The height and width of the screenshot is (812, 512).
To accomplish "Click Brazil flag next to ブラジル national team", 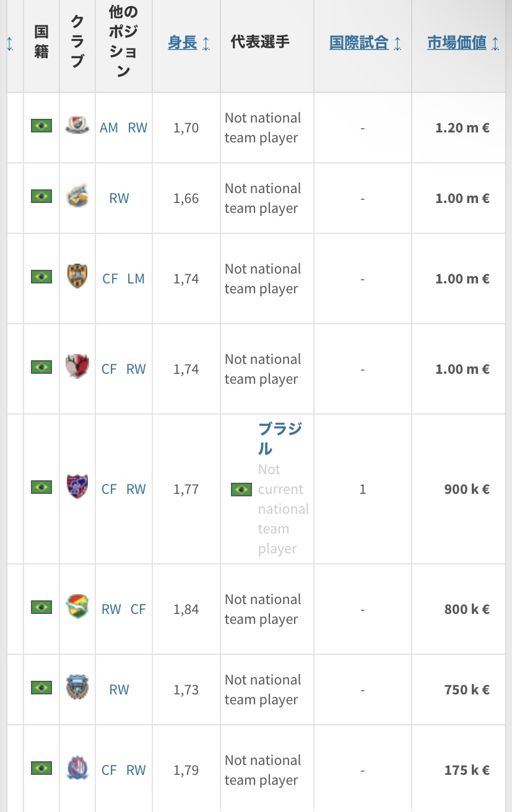I will click(241, 490).
